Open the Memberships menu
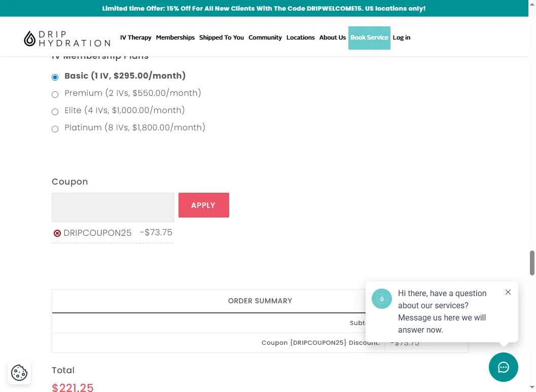Viewport: 536px width, 392px height. coord(175,38)
